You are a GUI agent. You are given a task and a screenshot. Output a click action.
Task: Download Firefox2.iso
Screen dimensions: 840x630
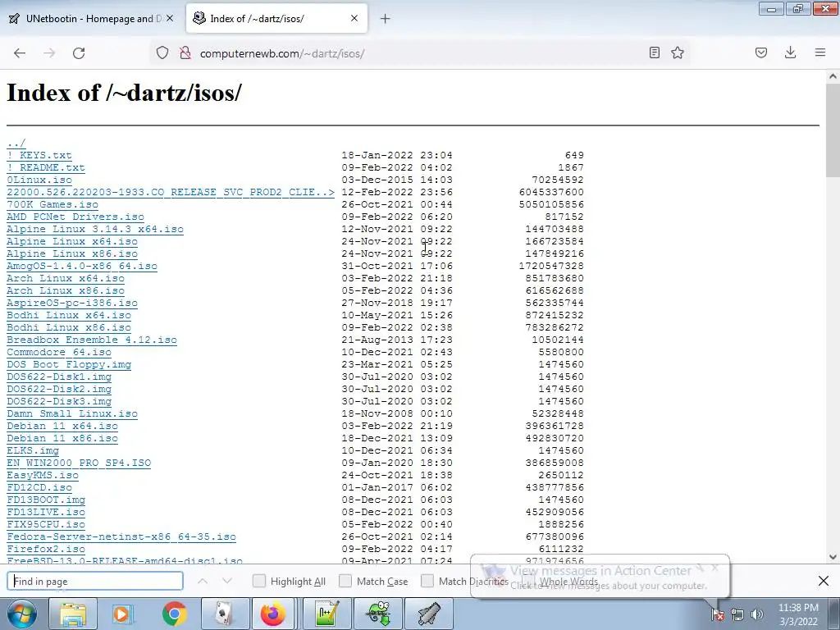(46, 550)
